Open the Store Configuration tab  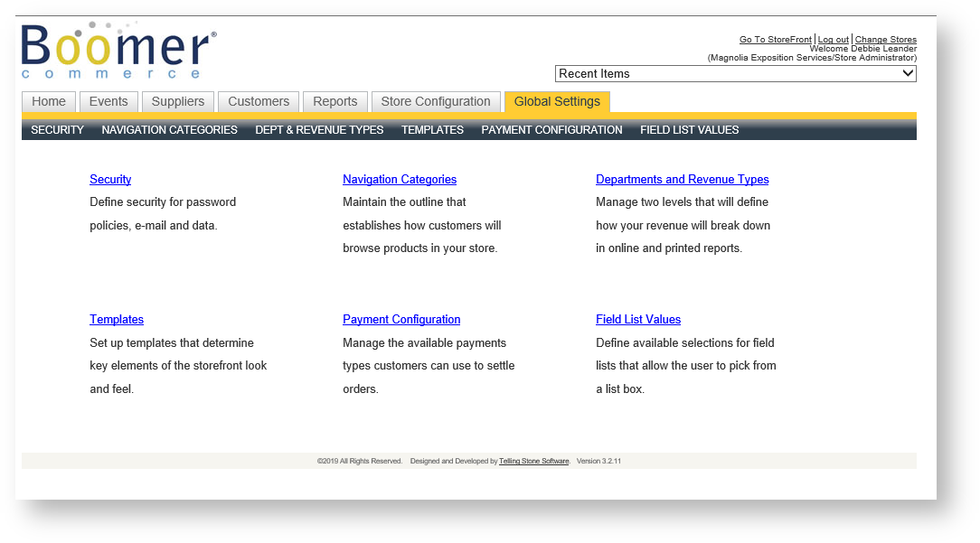pyautogui.click(x=436, y=101)
